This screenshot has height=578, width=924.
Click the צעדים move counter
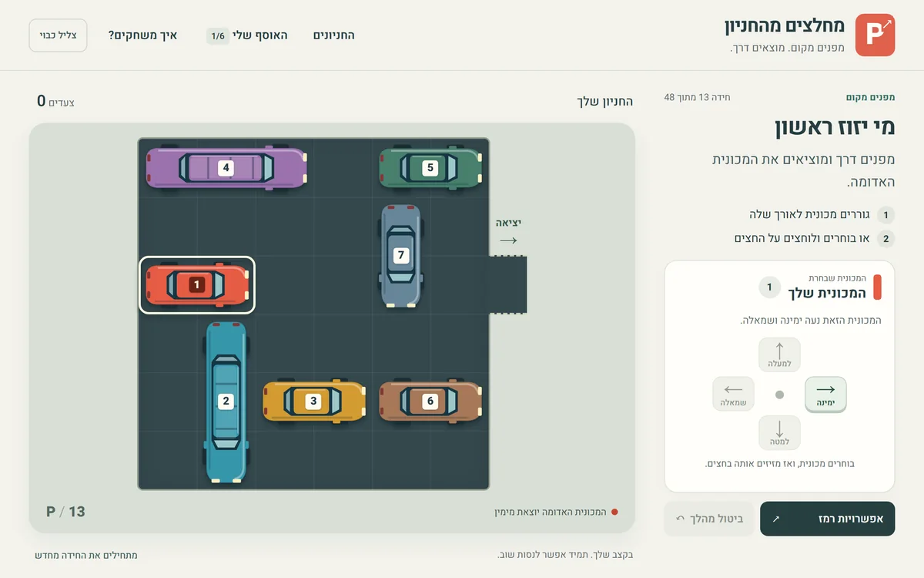(56, 102)
